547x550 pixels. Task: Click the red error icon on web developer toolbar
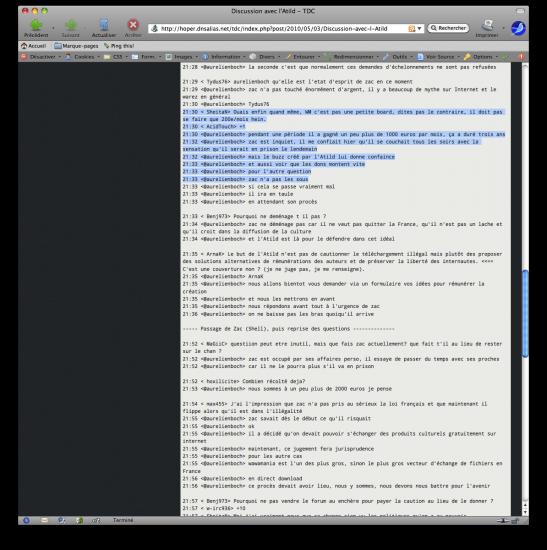point(521,56)
